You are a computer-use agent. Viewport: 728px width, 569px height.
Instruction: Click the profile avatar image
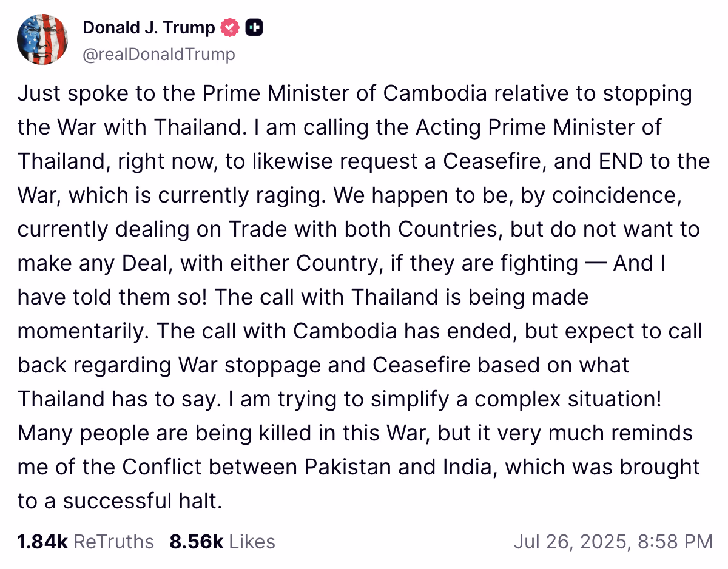tap(42, 40)
